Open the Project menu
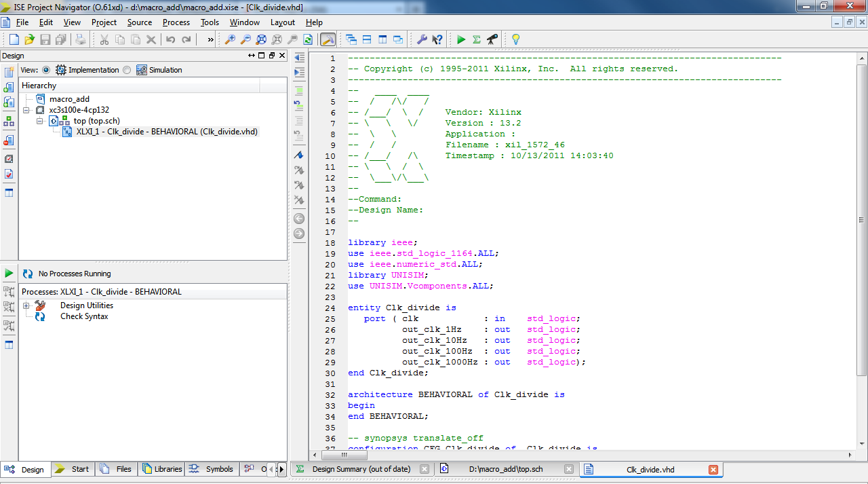 click(x=104, y=22)
